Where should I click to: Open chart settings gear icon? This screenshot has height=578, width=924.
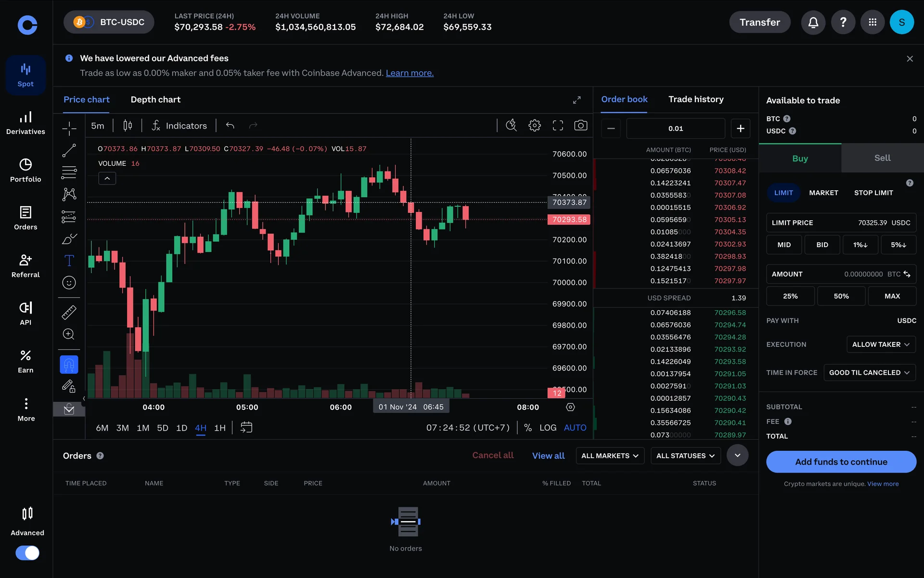(x=534, y=126)
